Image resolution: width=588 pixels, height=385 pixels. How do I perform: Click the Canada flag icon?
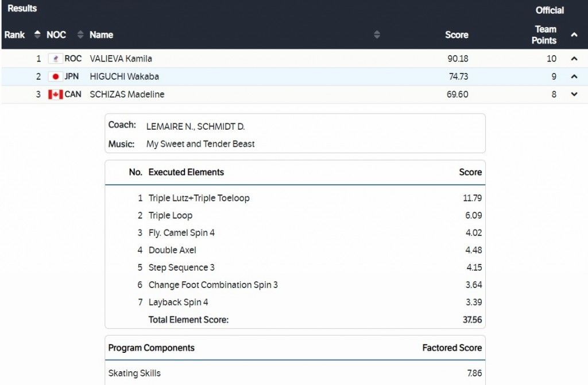click(x=55, y=94)
